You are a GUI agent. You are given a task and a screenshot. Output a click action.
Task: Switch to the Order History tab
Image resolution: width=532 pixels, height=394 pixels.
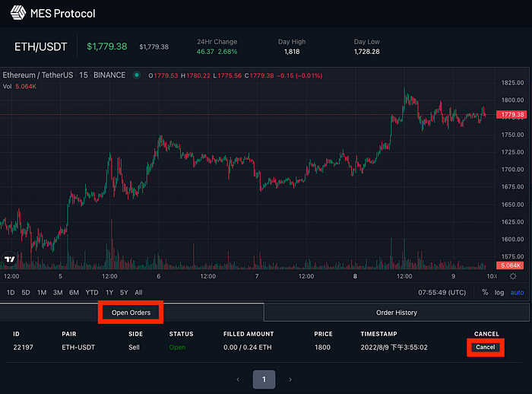pyautogui.click(x=396, y=313)
